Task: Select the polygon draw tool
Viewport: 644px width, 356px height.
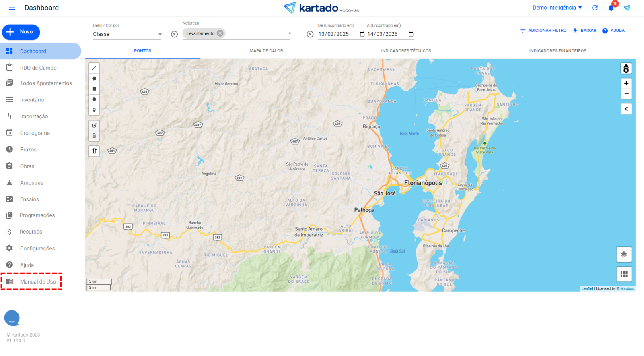Action: (x=94, y=79)
